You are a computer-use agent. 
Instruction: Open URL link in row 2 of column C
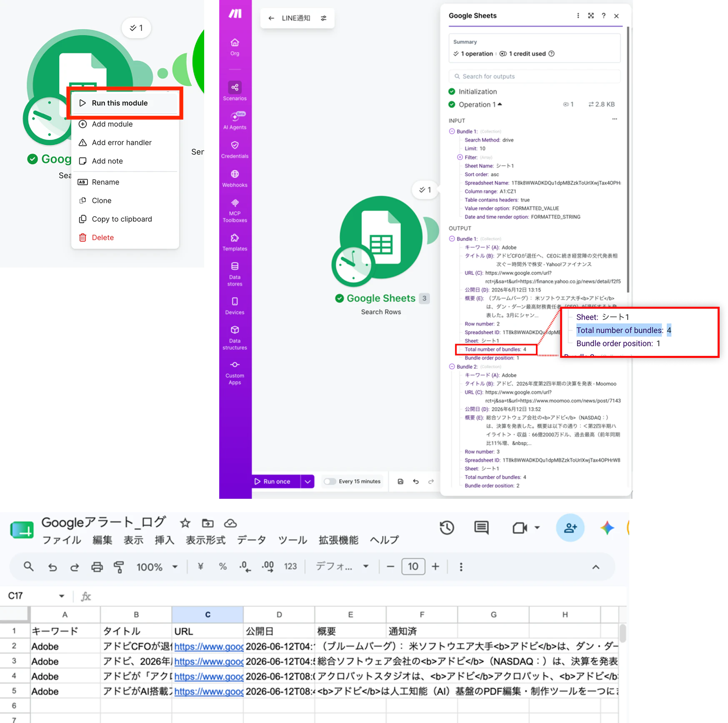click(x=208, y=646)
